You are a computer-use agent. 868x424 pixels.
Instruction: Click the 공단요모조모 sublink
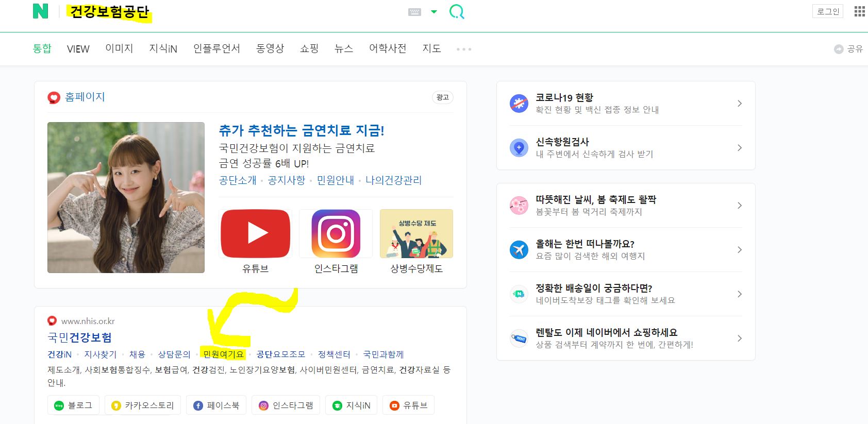281,354
